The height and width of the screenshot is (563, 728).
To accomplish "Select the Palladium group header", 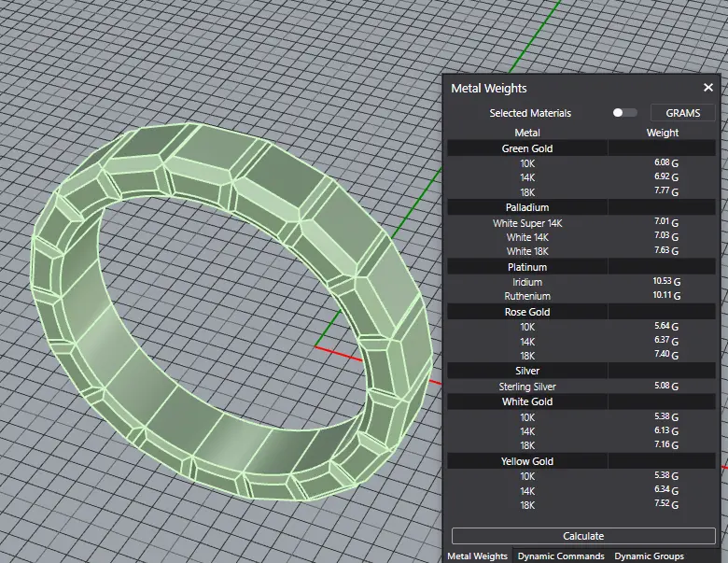I will 527,207.
